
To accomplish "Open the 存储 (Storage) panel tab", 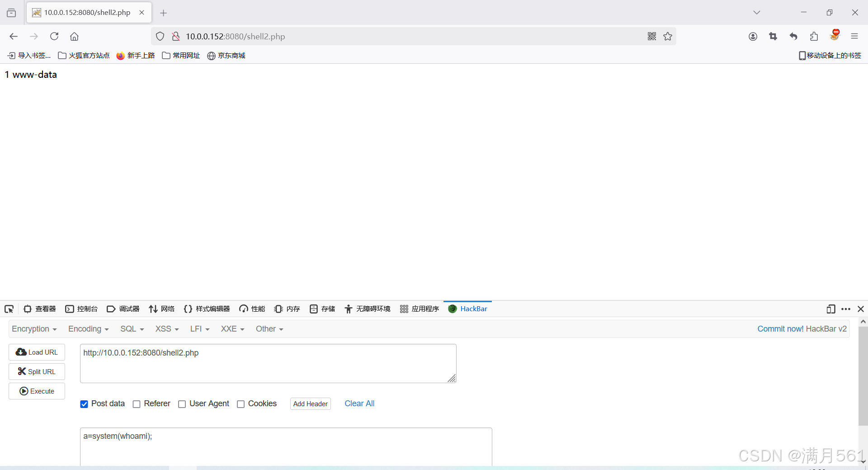I will point(322,309).
